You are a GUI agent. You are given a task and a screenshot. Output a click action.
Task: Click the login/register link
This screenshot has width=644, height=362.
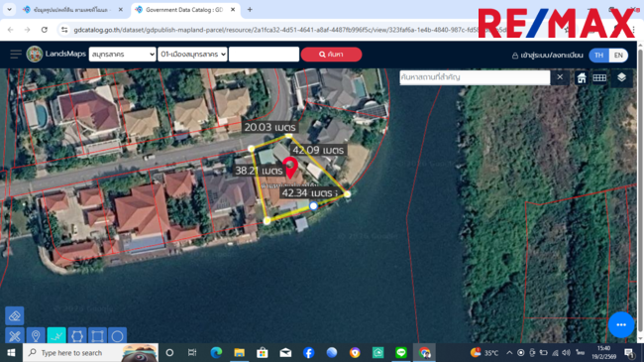pos(547,56)
